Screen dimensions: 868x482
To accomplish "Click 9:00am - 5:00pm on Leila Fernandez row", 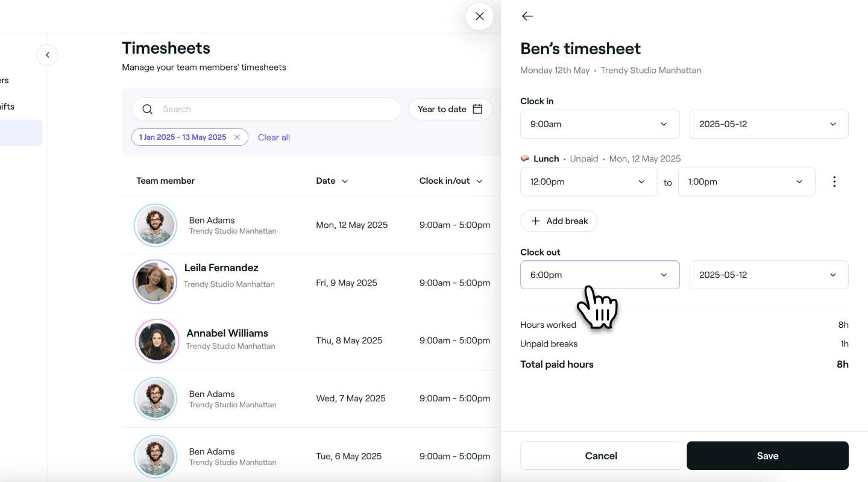I will (455, 283).
